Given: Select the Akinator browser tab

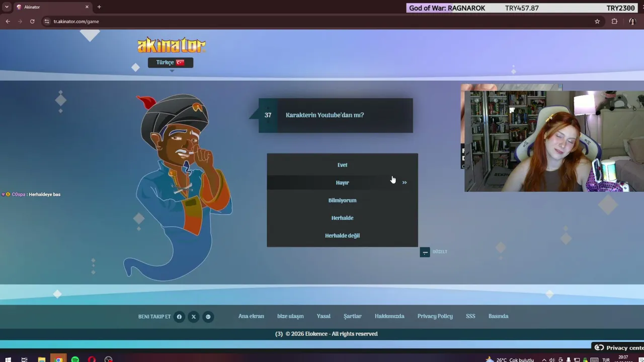Looking at the screenshot, I should point(52,7).
